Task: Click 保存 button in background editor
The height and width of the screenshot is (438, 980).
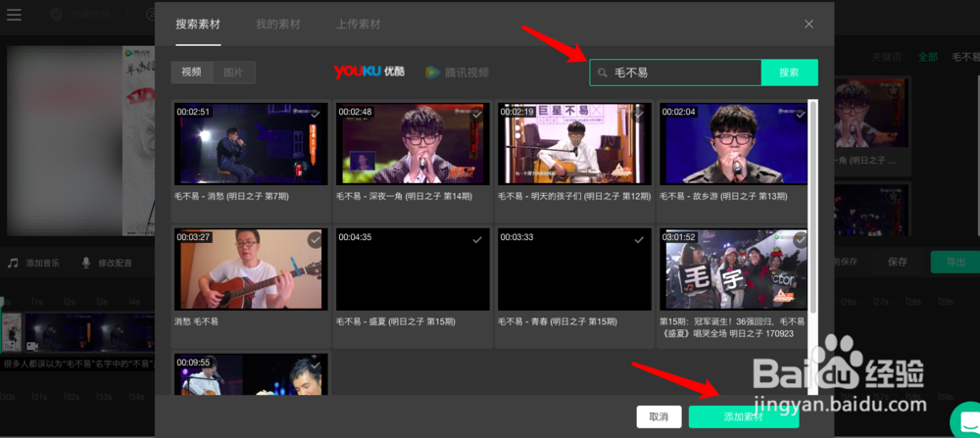Action: coord(897,262)
